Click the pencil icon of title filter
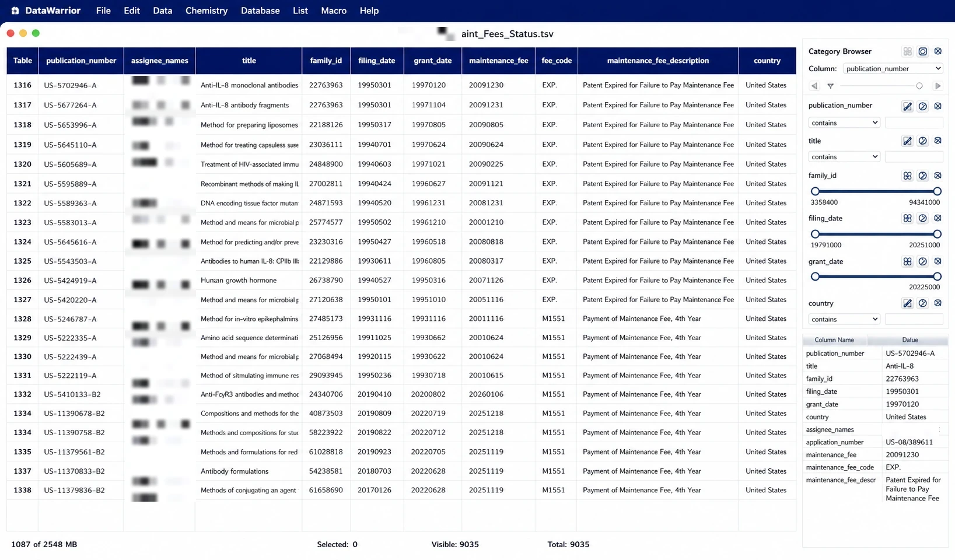This screenshot has width=955, height=560. [x=907, y=141]
